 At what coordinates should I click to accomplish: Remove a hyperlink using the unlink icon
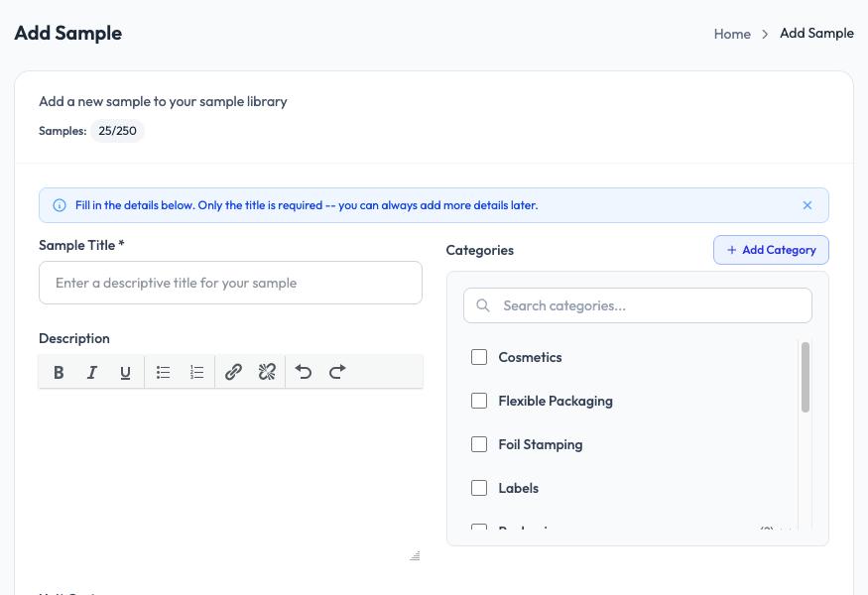pyautogui.click(x=267, y=372)
